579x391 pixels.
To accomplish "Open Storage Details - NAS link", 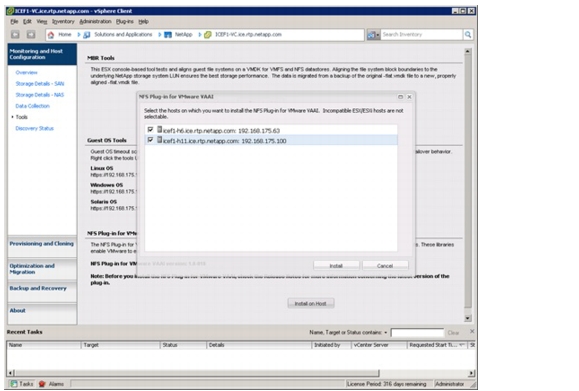I will [x=40, y=95].
